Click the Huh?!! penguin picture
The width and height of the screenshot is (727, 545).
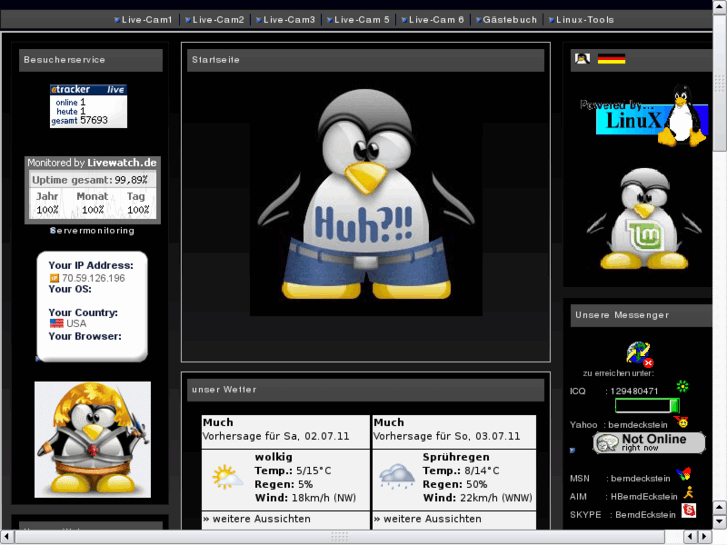click(366, 199)
